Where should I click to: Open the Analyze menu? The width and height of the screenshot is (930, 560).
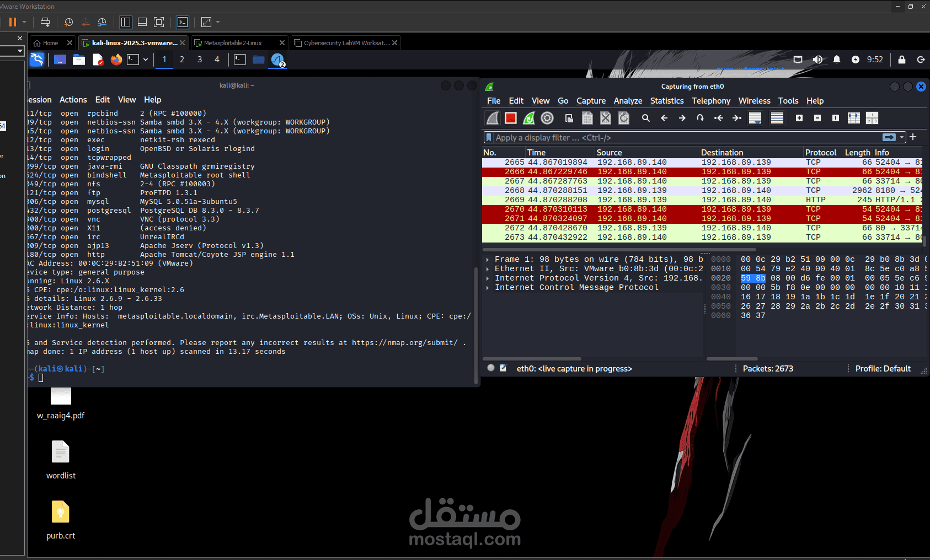[x=628, y=101]
